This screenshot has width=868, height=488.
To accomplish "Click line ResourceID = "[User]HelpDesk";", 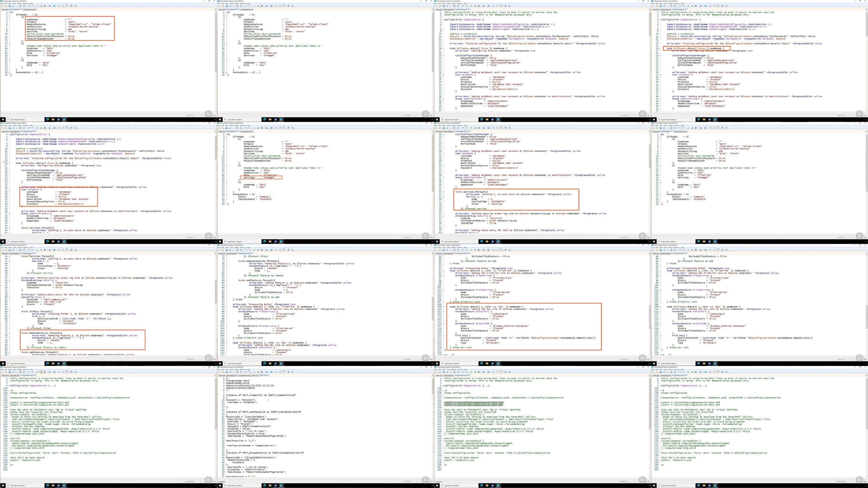I will 246,417.
